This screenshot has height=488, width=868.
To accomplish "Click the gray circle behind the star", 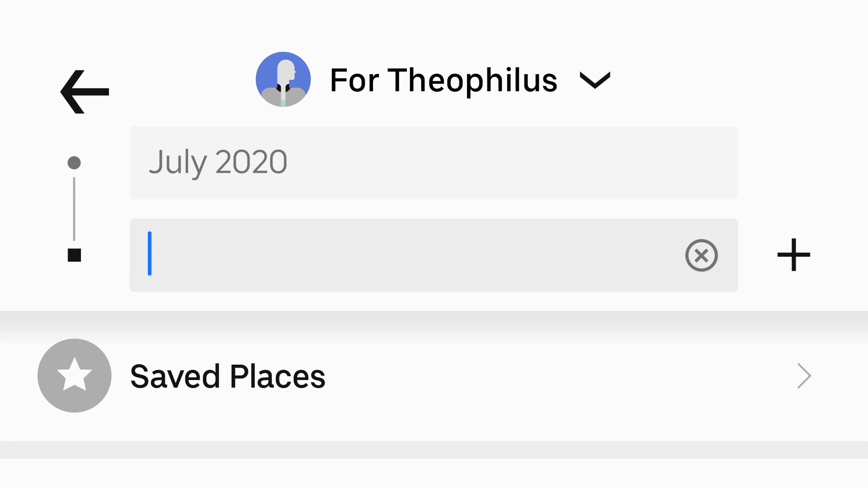I will click(x=74, y=375).
